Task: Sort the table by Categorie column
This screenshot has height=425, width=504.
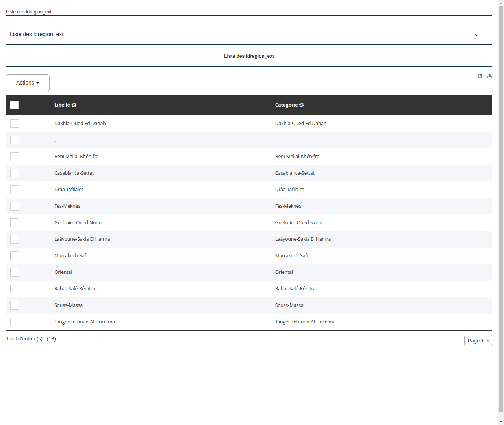Action: (x=301, y=105)
